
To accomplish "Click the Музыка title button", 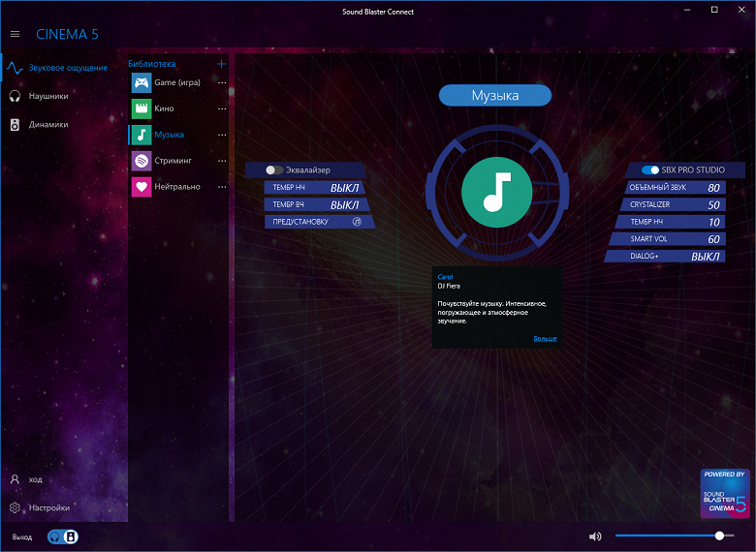I will [495, 95].
